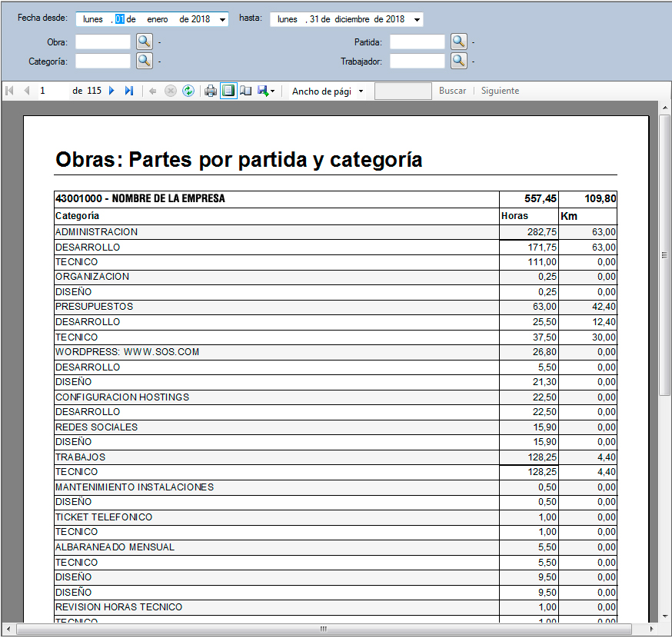Click the horizontal scrollbar right arrow
Viewport: 672px width, 638px height.
click(x=651, y=629)
